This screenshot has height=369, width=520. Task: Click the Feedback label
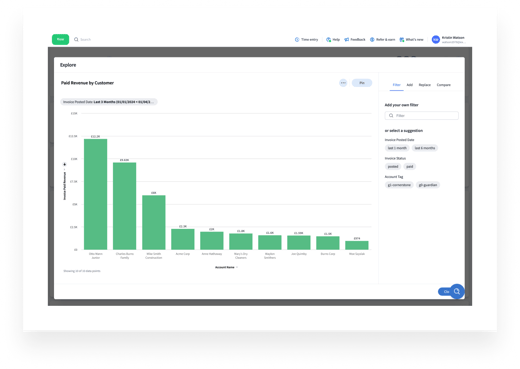click(x=358, y=39)
